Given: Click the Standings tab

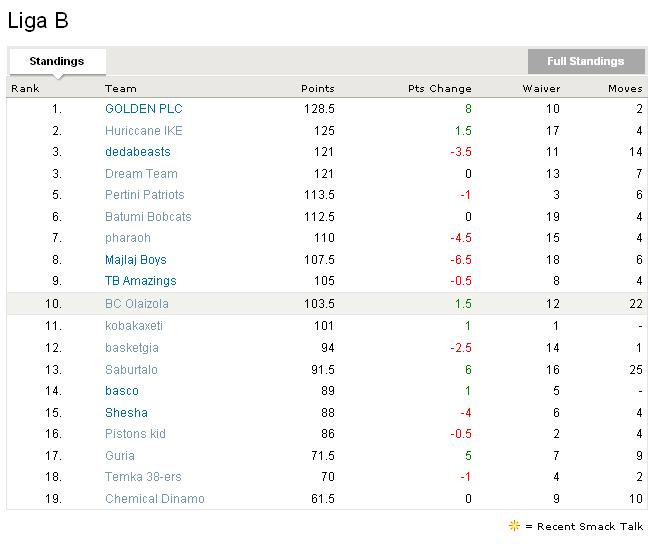Looking at the screenshot, I should tap(57, 61).
